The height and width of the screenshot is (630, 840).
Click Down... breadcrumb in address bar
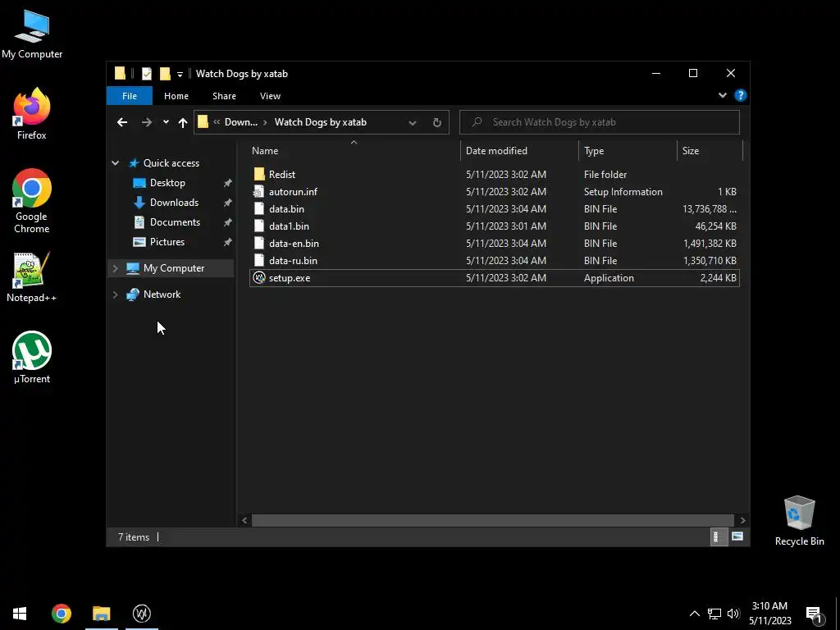coord(241,122)
